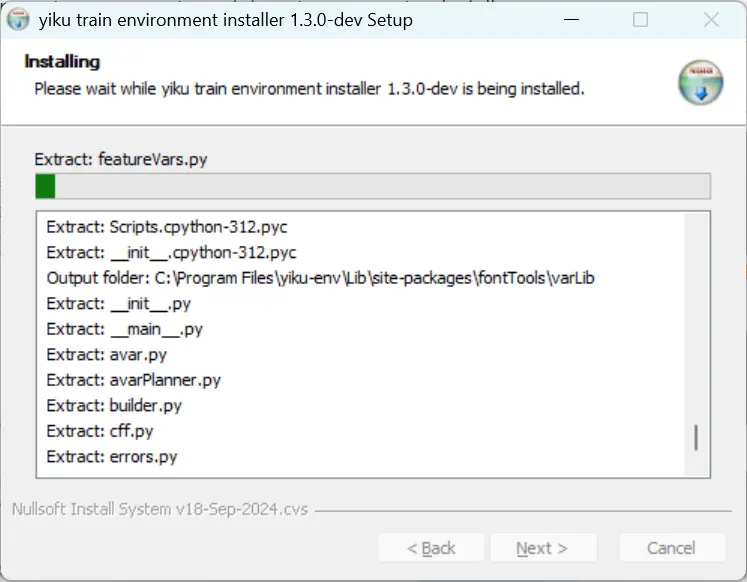Viewport: 747px width, 582px height.
Task: Click the Next > button
Action: tap(541, 548)
